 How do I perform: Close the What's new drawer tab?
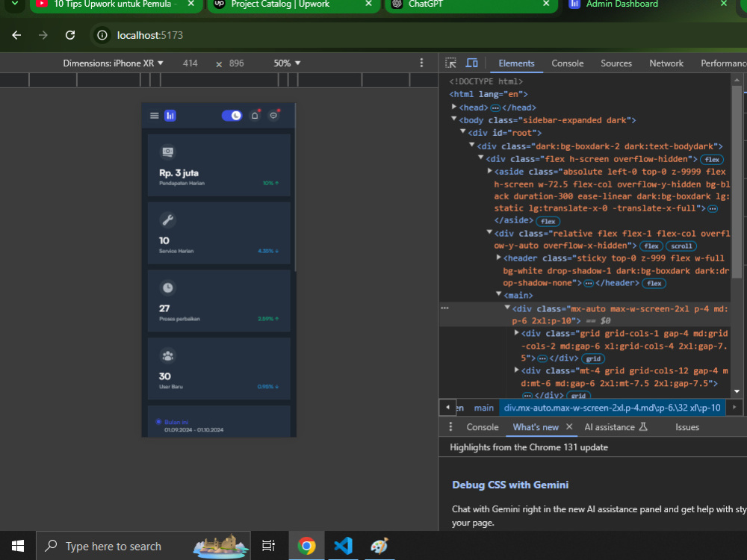[569, 426]
